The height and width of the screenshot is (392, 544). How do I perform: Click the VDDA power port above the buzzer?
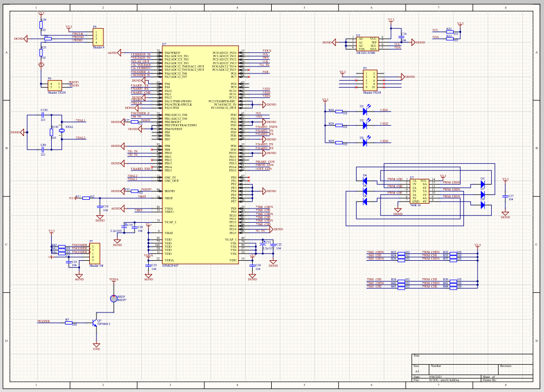(x=114, y=280)
